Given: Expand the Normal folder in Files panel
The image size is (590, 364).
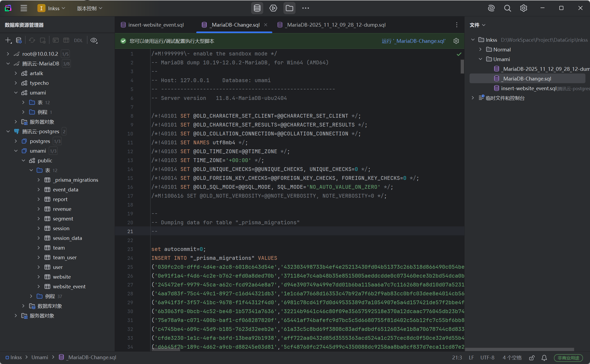Looking at the screenshot, I should 480,49.
